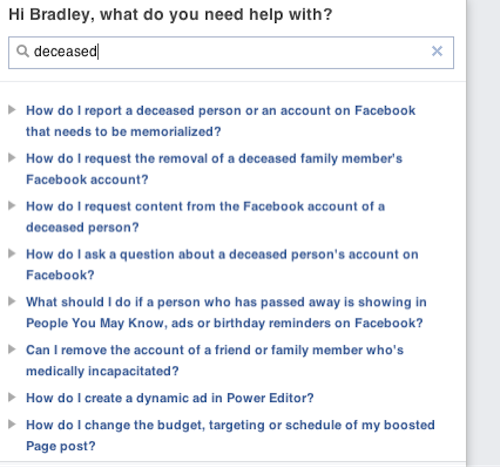Expand the triangle beside 'report a deceased person' question
Image resolution: width=500 pixels, height=468 pixels.
[12, 109]
